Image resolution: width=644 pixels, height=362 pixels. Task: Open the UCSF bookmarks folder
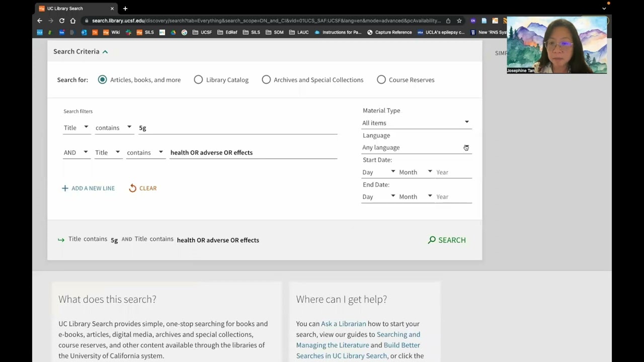[202, 32]
